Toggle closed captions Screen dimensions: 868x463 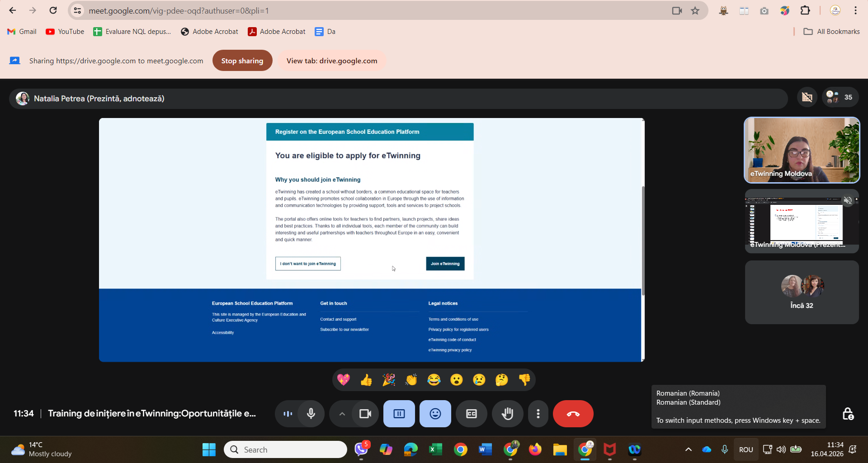click(471, 414)
